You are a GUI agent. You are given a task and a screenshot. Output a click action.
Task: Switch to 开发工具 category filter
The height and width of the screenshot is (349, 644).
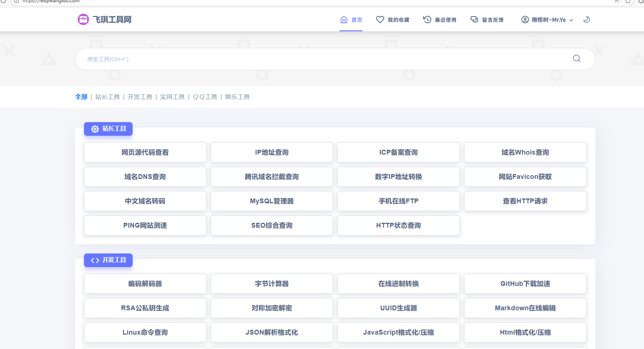(140, 97)
